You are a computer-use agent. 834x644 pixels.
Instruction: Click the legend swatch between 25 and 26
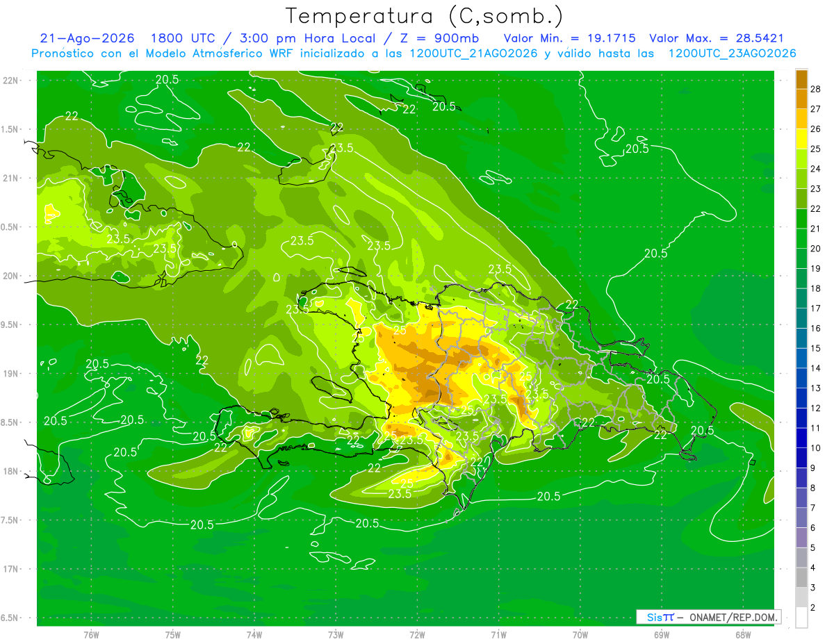pyautogui.click(x=801, y=138)
